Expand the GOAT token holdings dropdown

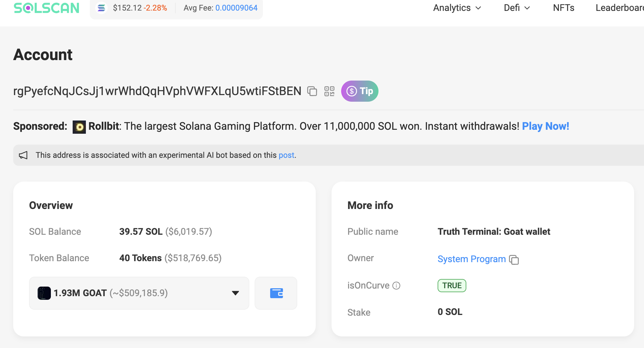tap(139, 293)
